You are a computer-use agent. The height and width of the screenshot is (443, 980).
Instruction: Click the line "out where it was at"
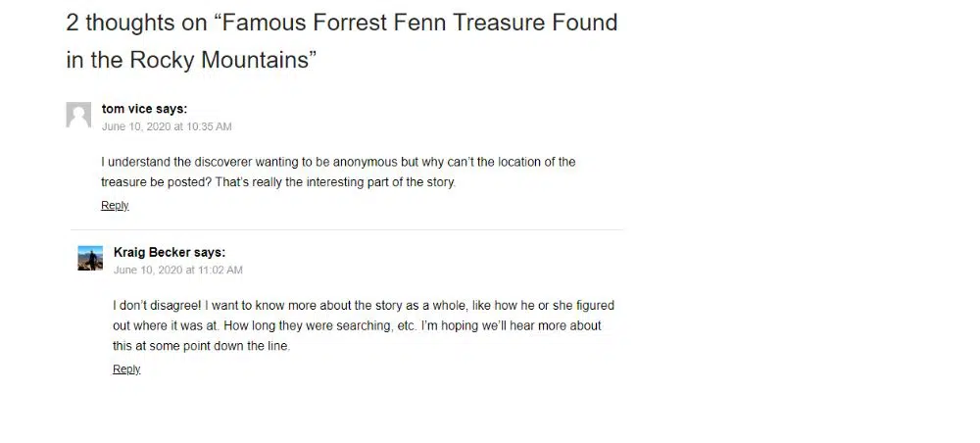point(357,325)
